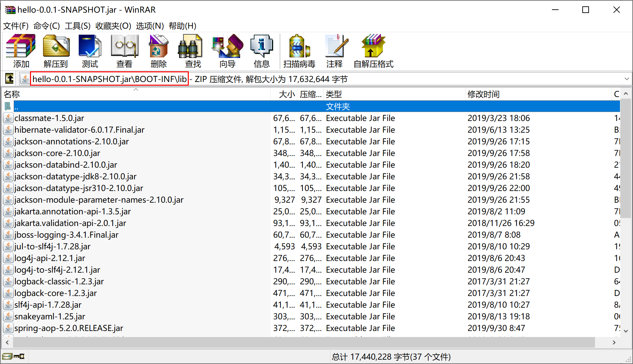
Task: Select jackson-databind-2.10.0.jar in file list
Action: (x=66, y=165)
